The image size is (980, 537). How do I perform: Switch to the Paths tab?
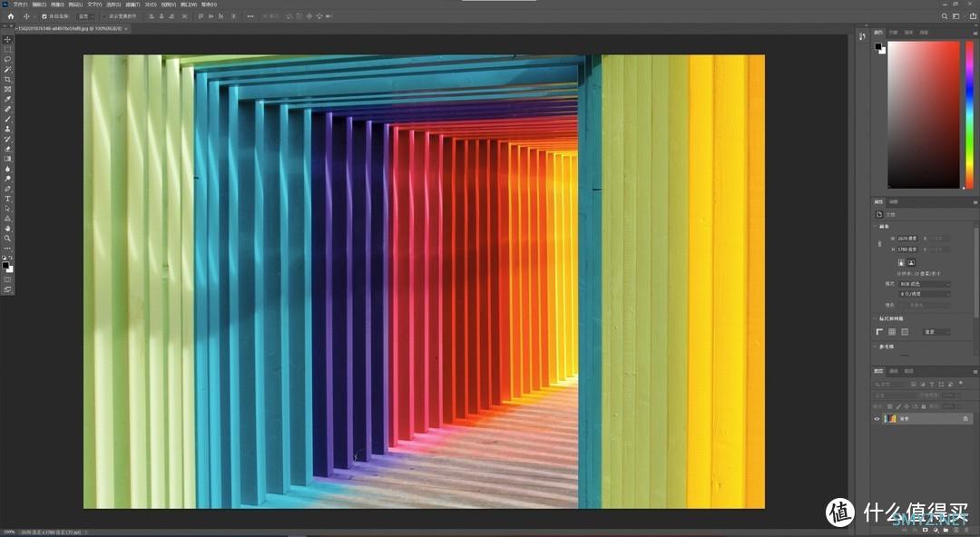tap(908, 371)
